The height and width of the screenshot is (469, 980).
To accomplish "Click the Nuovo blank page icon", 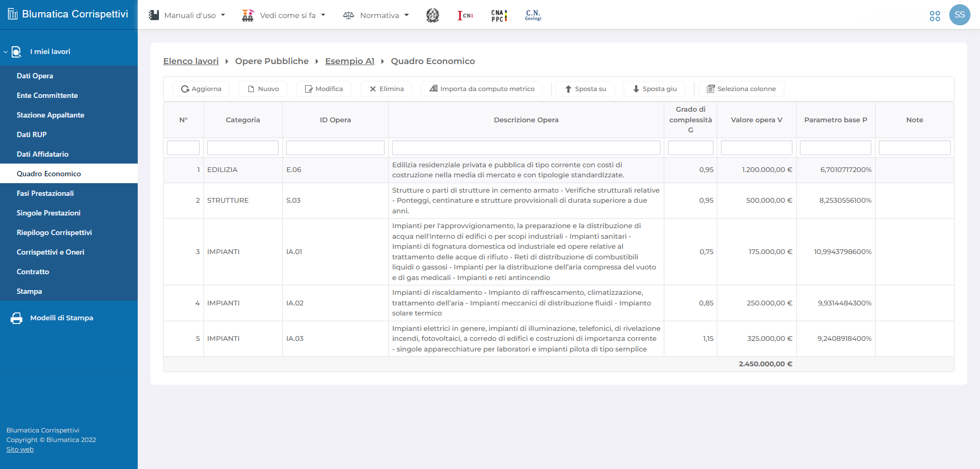I will [252, 89].
